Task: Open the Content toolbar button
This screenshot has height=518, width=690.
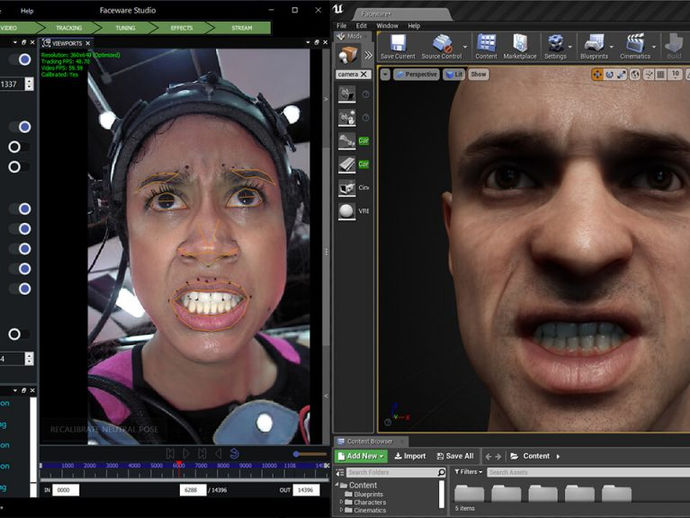Action: click(486, 46)
